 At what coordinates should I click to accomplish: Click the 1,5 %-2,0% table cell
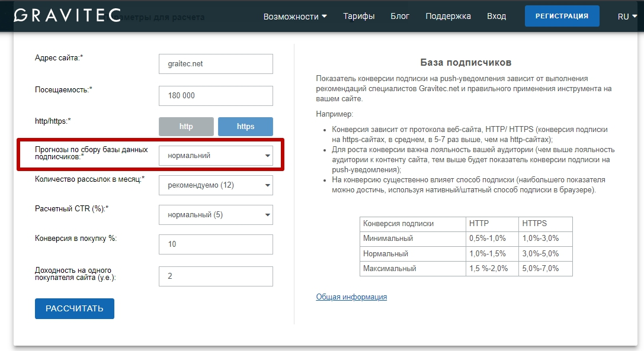(x=492, y=269)
